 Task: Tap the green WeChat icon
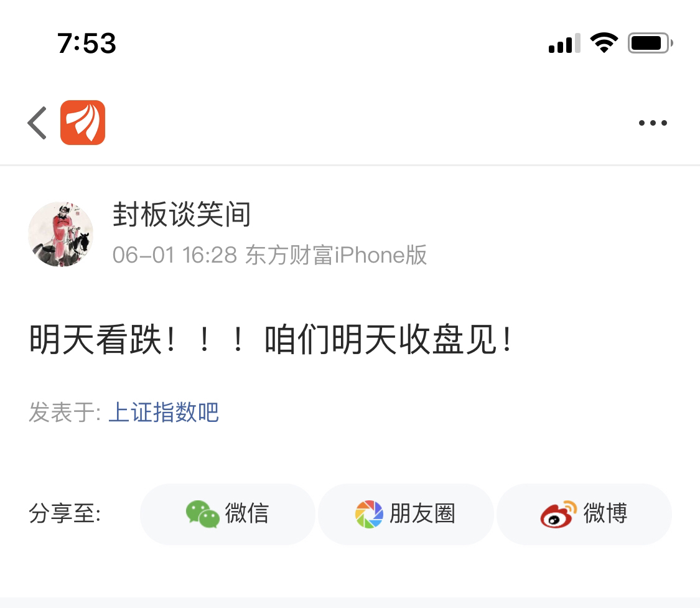pyautogui.click(x=203, y=514)
